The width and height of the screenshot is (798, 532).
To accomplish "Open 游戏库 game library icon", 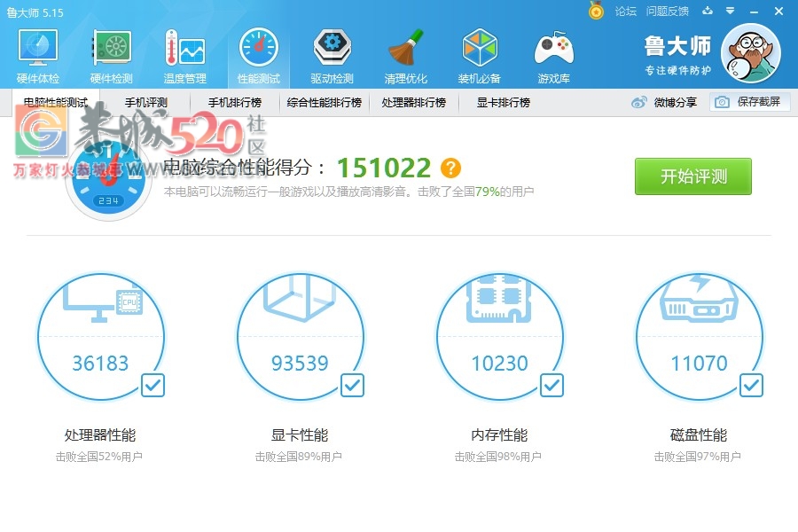I will click(552, 55).
